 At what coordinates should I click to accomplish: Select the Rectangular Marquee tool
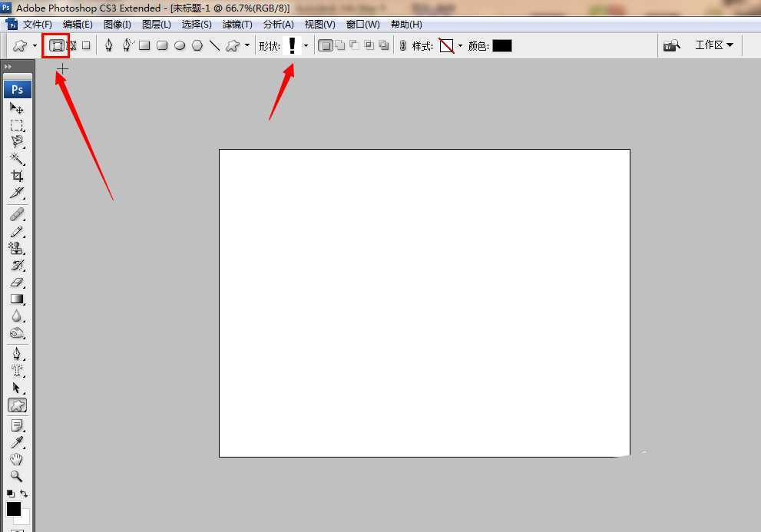(x=17, y=125)
